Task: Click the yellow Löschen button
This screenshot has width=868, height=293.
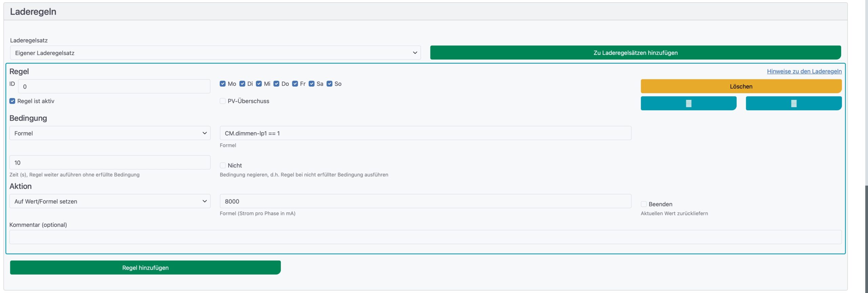Action: (741, 86)
